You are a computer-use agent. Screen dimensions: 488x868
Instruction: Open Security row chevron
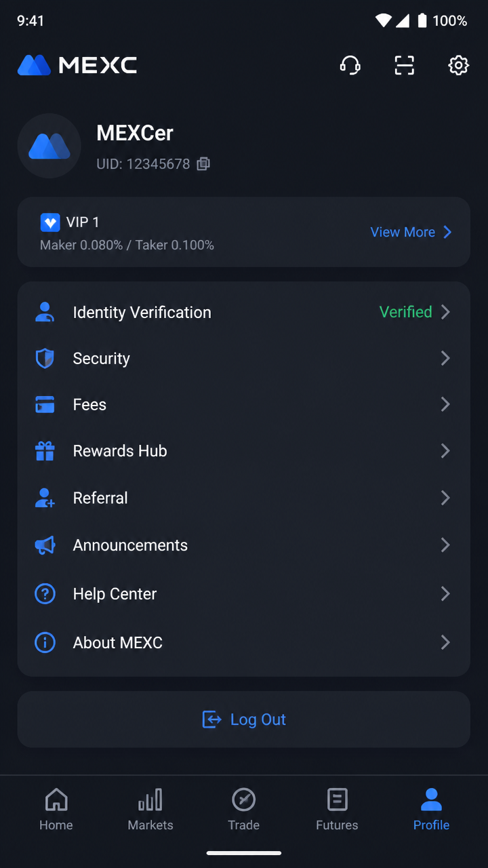coord(445,358)
